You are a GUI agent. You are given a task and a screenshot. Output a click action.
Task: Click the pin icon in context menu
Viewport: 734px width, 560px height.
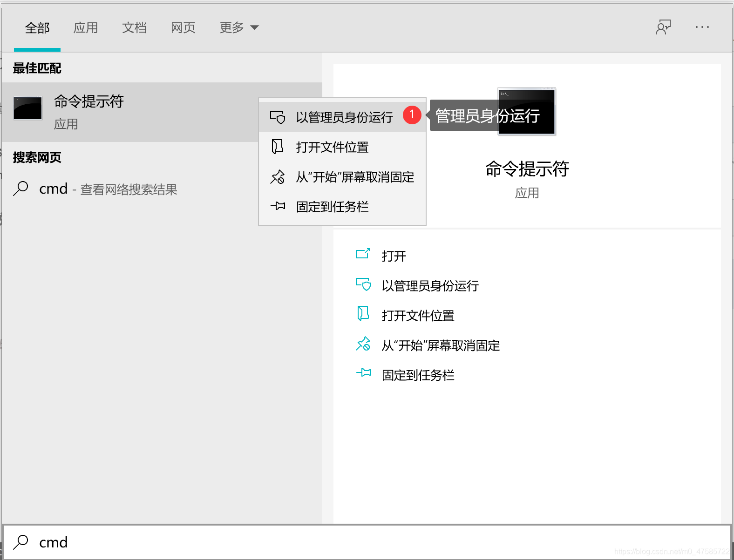[x=278, y=206]
